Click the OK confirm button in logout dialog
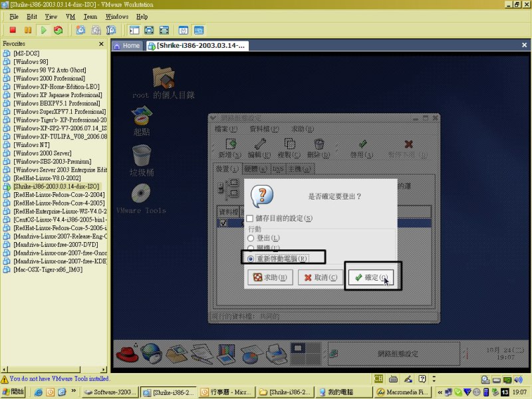The image size is (532, 399). [x=371, y=277]
